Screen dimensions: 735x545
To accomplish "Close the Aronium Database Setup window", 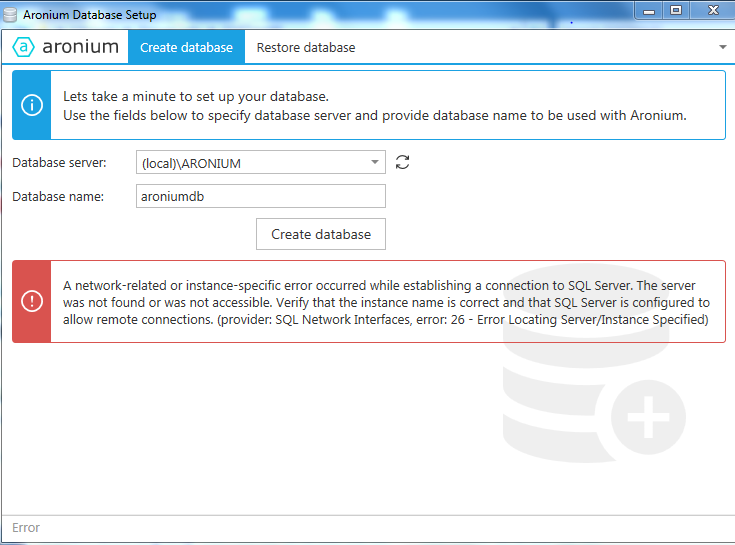I will click(711, 10).
